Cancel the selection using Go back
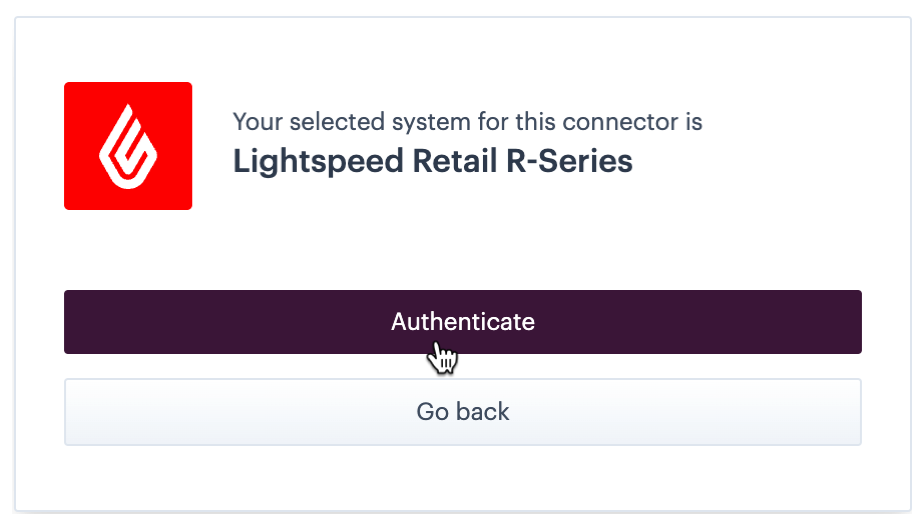 coord(462,412)
